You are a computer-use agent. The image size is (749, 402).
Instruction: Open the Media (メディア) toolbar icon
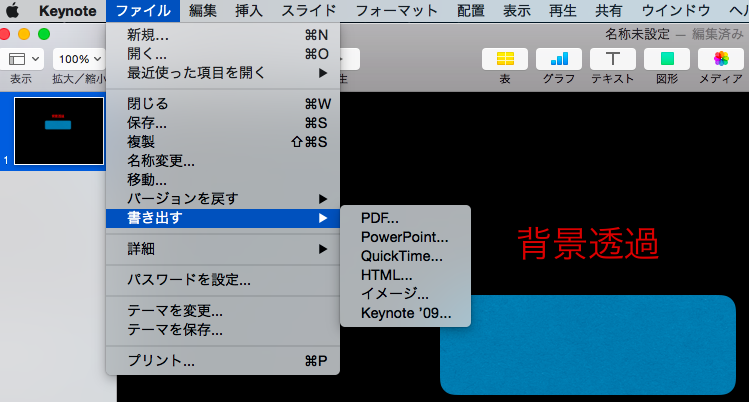click(720, 58)
